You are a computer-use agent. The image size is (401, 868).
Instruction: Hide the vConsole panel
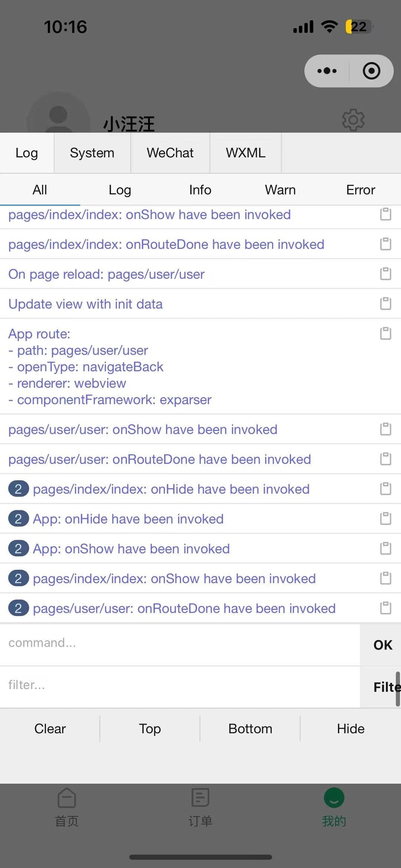[351, 729]
